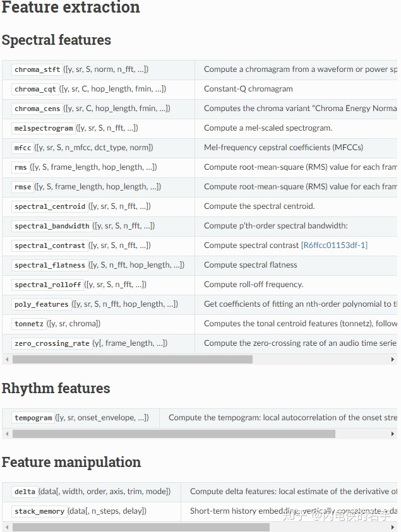401x532 pixels.
Task: Open the spectral_bandwidth function link
Action: tap(52, 226)
